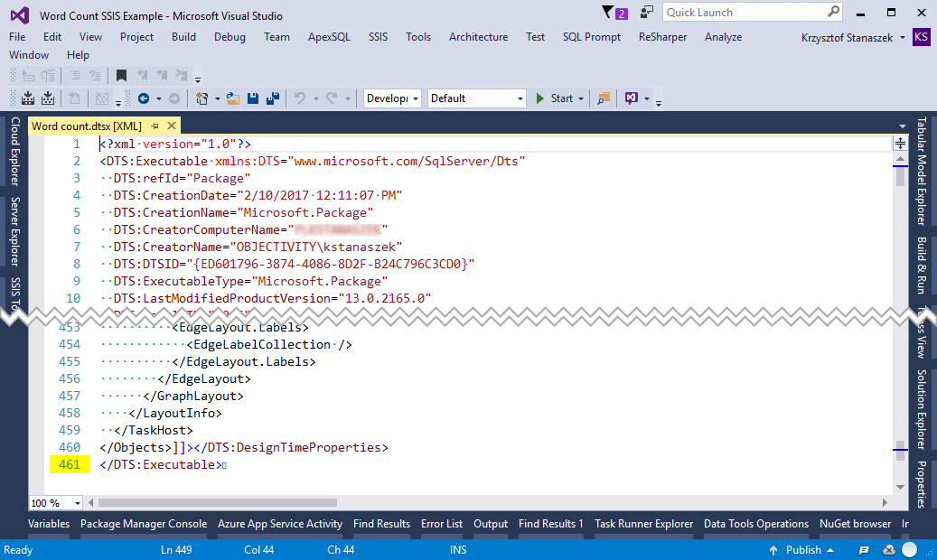Open the SQL Prompt menu
Image resolution: width=937 pixels, height=560 pixels.
[x=592, y=37]
